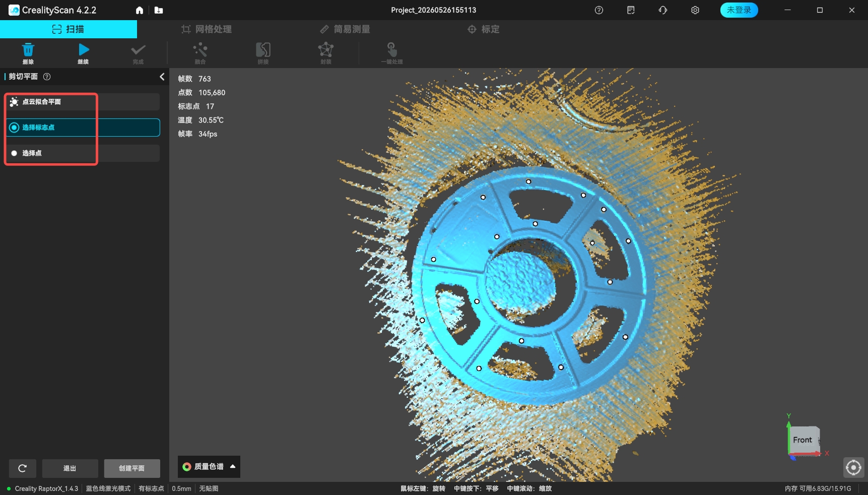Open the notes document icon in title bar
Viewport: 868px width, 495px height.
631,10
